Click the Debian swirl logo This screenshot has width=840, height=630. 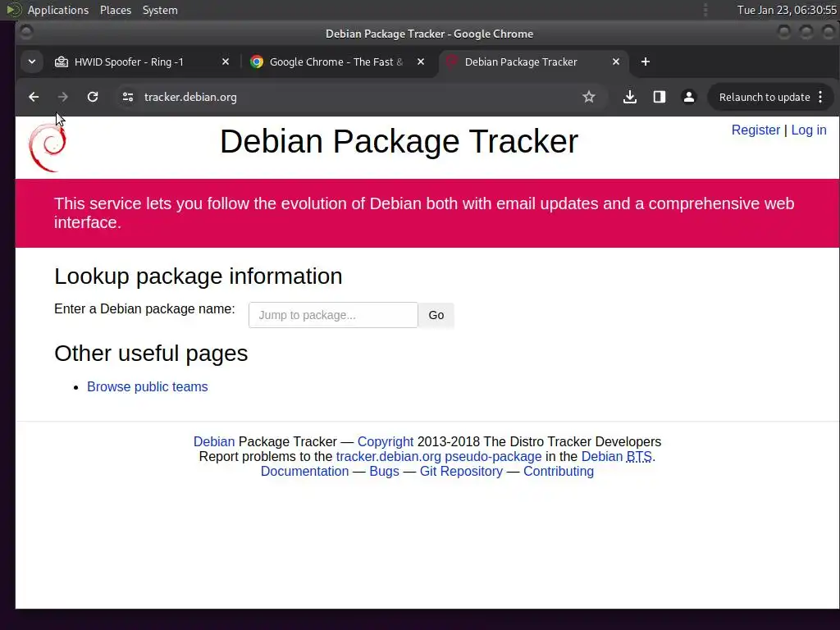click(x=48, y=148)
